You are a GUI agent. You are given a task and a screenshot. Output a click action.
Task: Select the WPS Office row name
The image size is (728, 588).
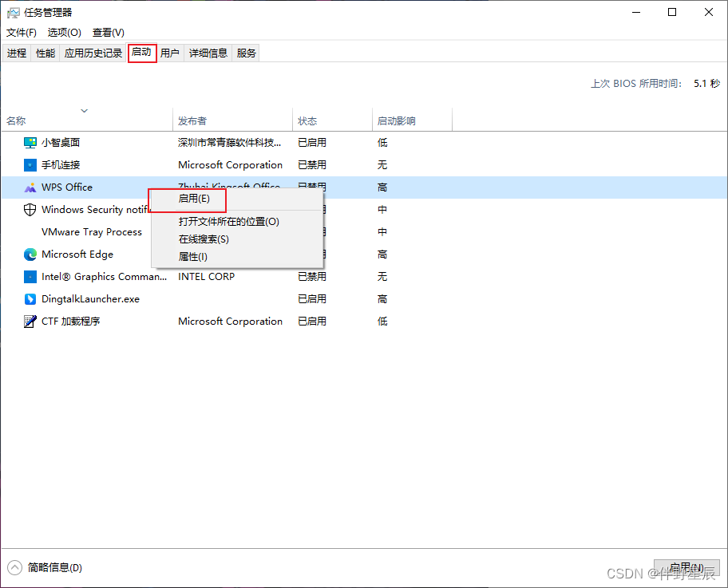(x=67, y=187)
